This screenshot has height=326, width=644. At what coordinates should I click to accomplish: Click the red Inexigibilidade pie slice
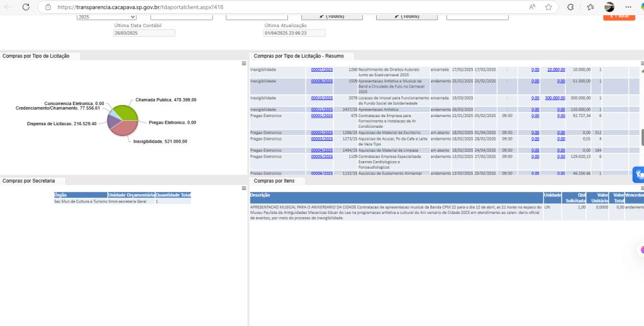[x=125, y=128]
